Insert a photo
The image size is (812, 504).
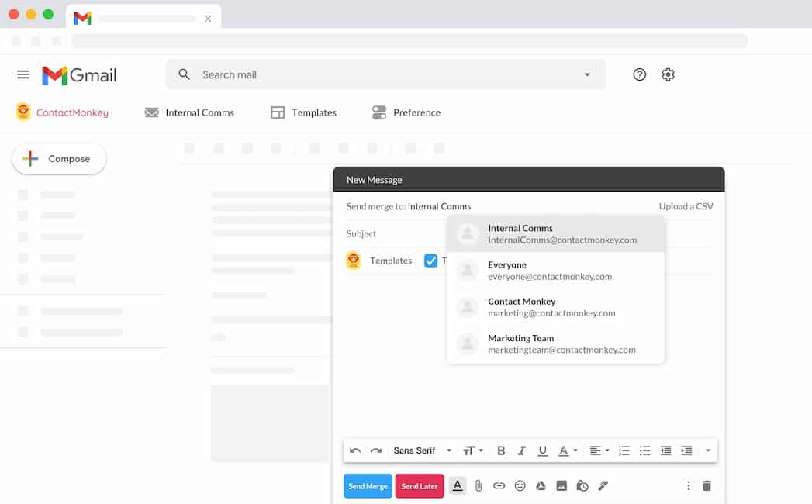coord(561,485)
